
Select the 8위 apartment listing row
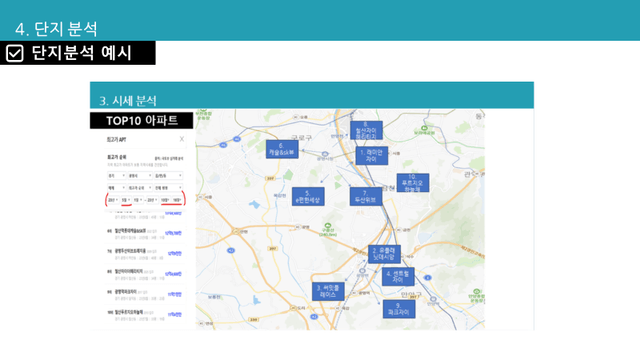click(144, 274)
